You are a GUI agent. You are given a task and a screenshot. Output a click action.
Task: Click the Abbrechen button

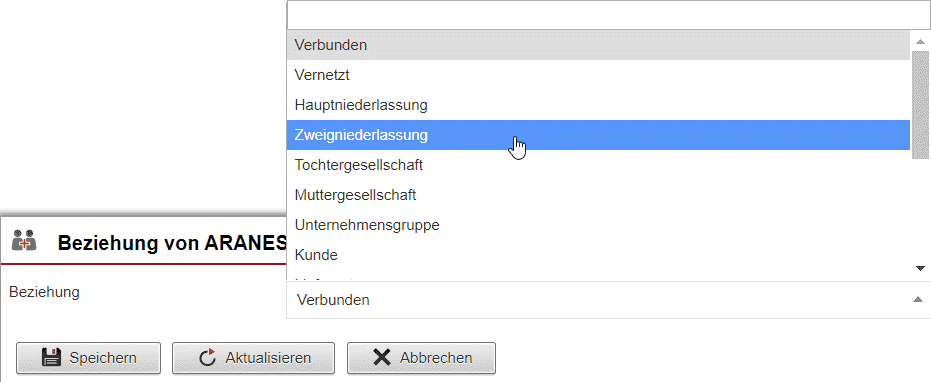421,358
